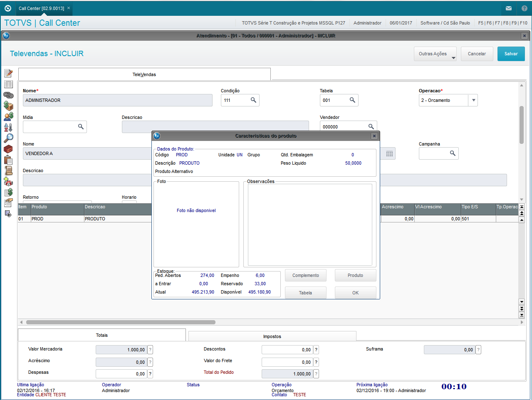The width and height of the screenshot is (532, 400).
Task: Click OK in Caracteristicas do produto dialog
Action: pos(356,293)
